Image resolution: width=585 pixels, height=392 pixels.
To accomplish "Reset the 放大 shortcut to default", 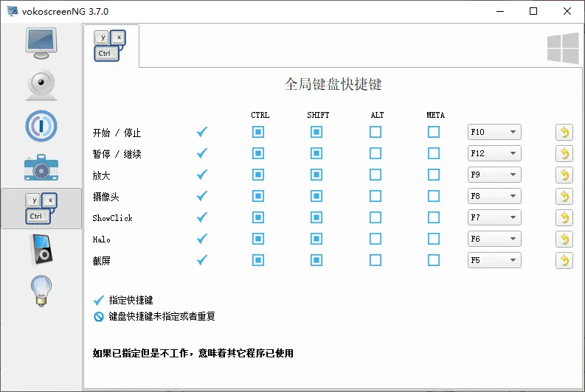I will [564, 175].
